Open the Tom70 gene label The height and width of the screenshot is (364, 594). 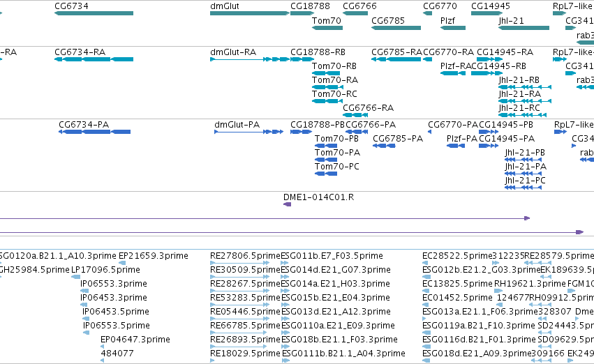(x=327, y=20)
